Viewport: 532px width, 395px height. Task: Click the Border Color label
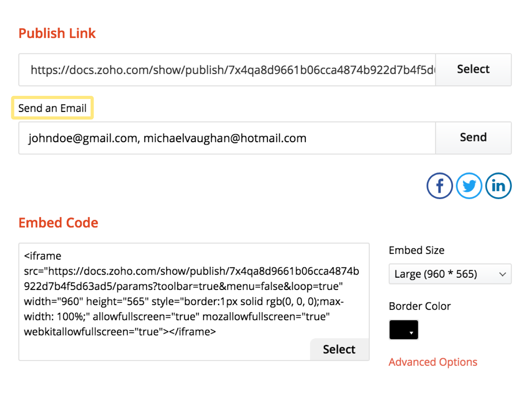coord(420,306)
